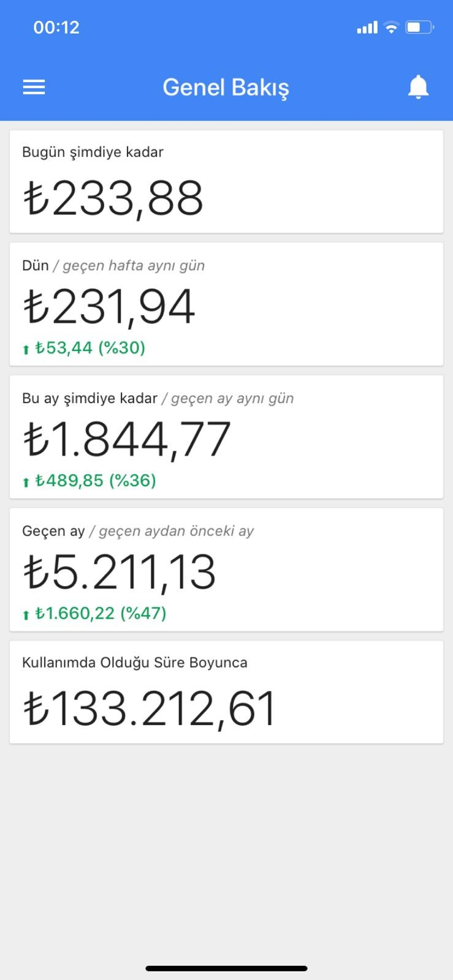Tap the cellular signal bars icon
The image size is (453, 980).
point(367,28)
